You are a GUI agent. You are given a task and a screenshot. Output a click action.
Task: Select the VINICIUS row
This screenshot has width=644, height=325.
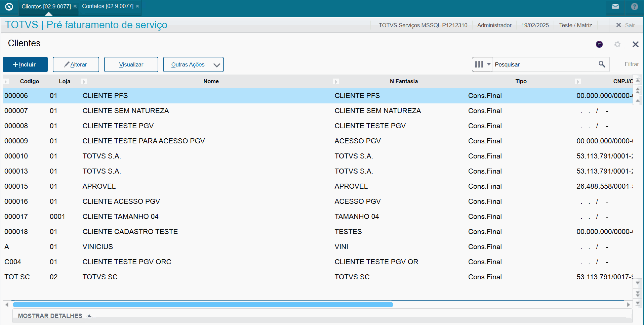pyautogui.click(x=318, y=247)
